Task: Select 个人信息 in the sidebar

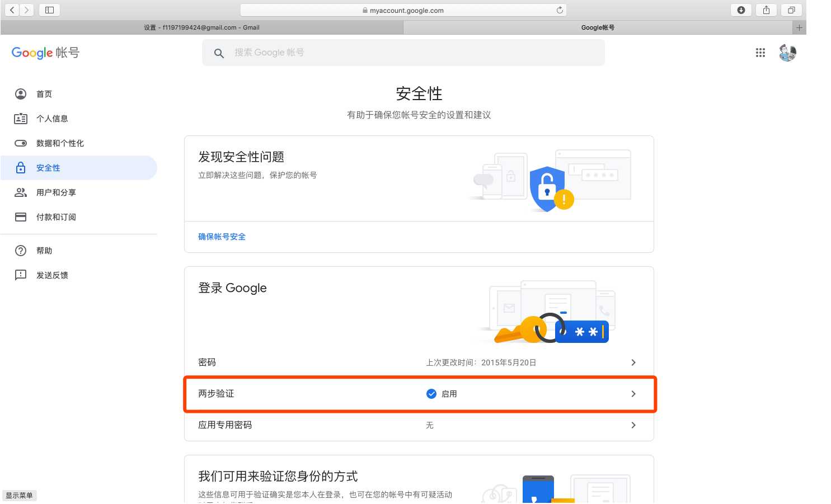Action: 79,119
